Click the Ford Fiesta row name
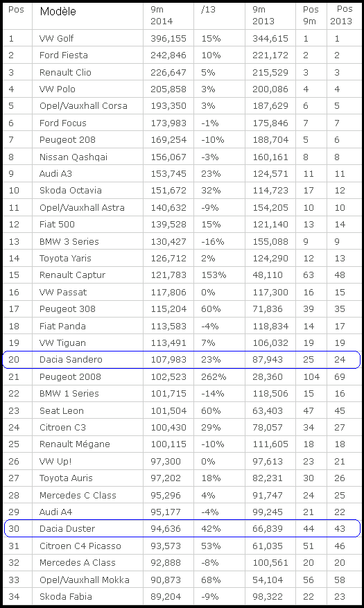This screenshot has height=608, width=364. click(64, 55)
